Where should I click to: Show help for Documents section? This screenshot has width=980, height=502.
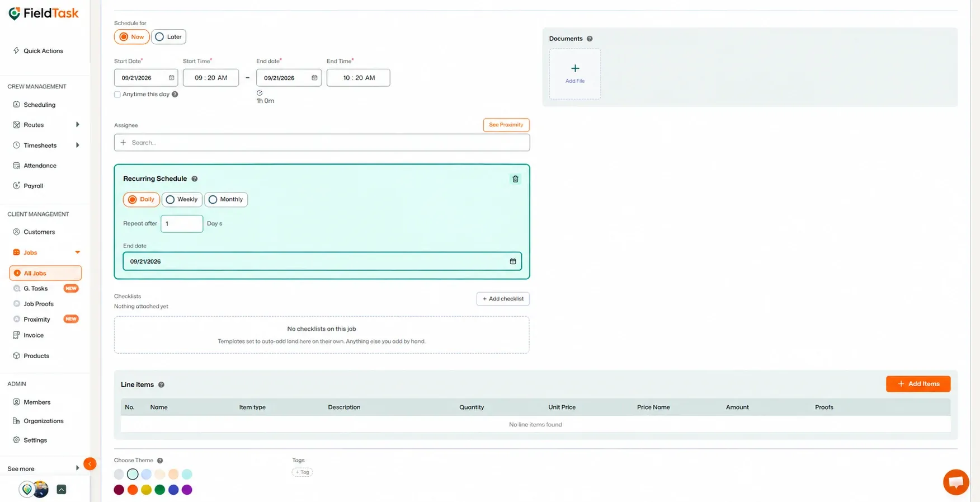590,39
